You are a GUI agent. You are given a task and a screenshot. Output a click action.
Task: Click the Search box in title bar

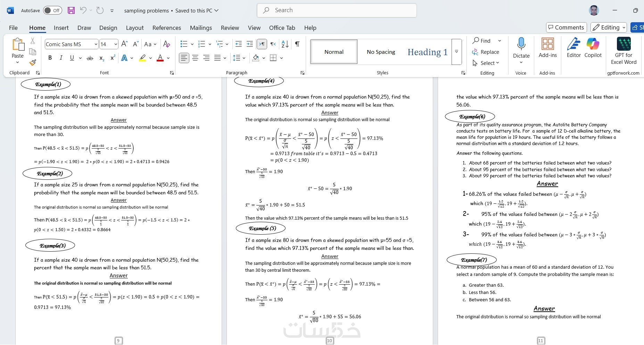click(x=337, y=10)
